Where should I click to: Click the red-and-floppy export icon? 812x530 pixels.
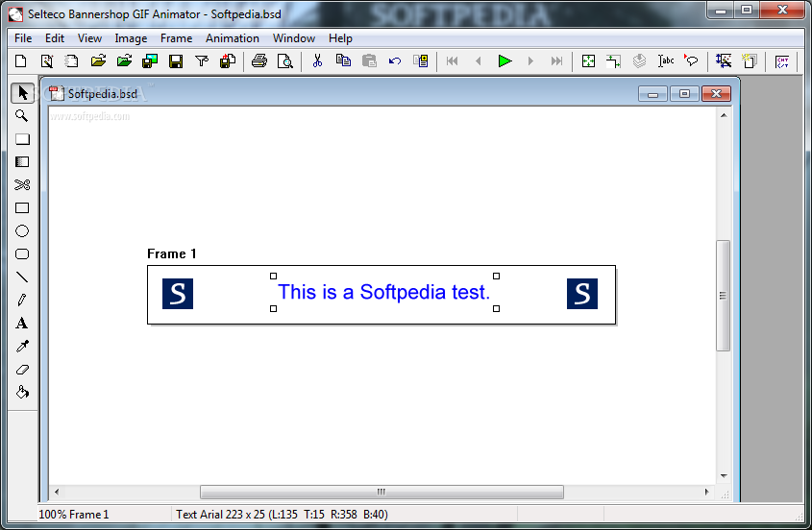coord(228,61)
